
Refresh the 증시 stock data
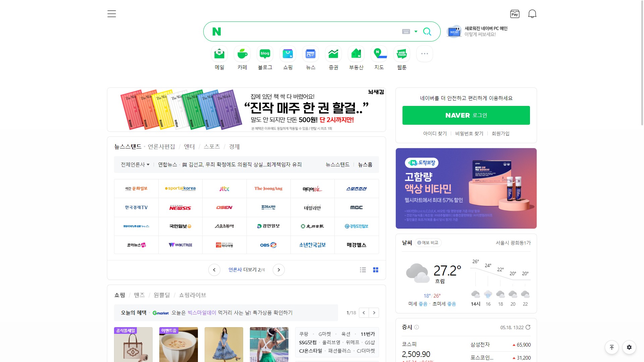point(528,327)
